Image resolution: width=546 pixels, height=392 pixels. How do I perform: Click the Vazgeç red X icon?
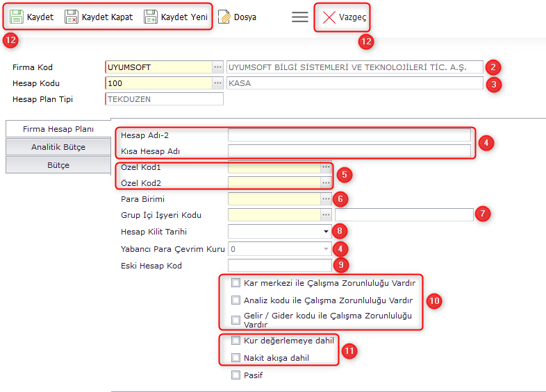[329, 17]
